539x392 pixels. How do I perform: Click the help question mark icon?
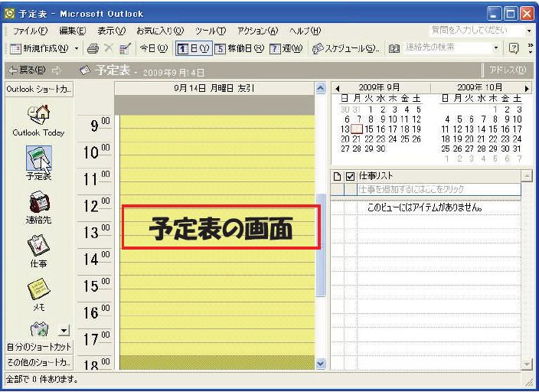point(514,48)
